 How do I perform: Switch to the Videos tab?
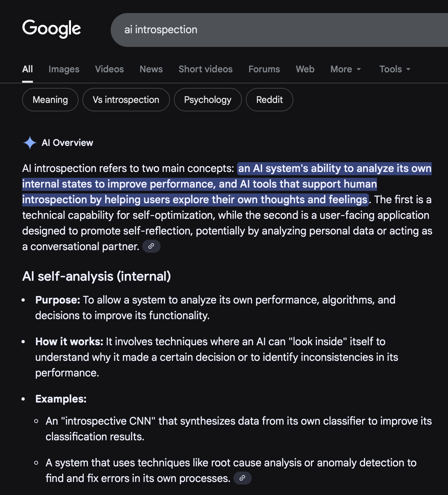[x=109, y=69]
